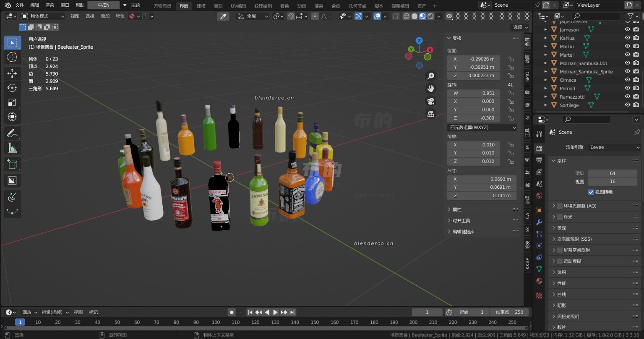Screen dimensions: 644x339
Task: Open the 渲染 menu in top bar
Action: [x=50, y=5]
